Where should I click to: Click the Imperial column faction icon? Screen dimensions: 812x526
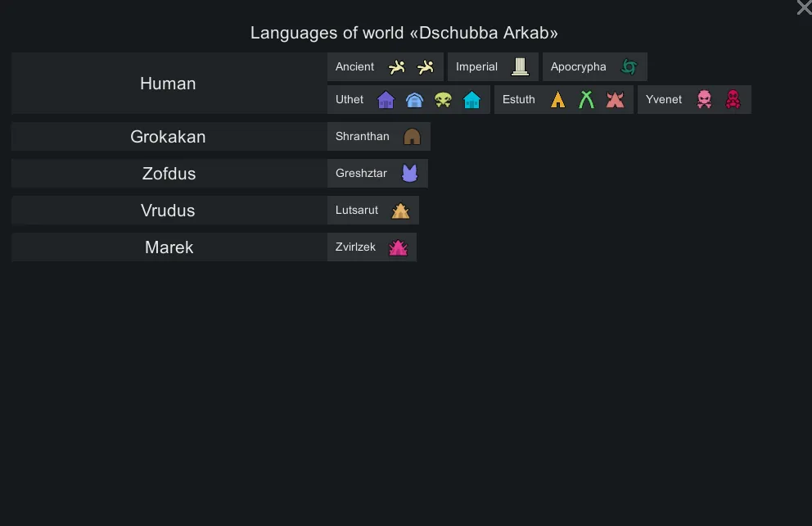pyautogui.click(x=520, y=67)
